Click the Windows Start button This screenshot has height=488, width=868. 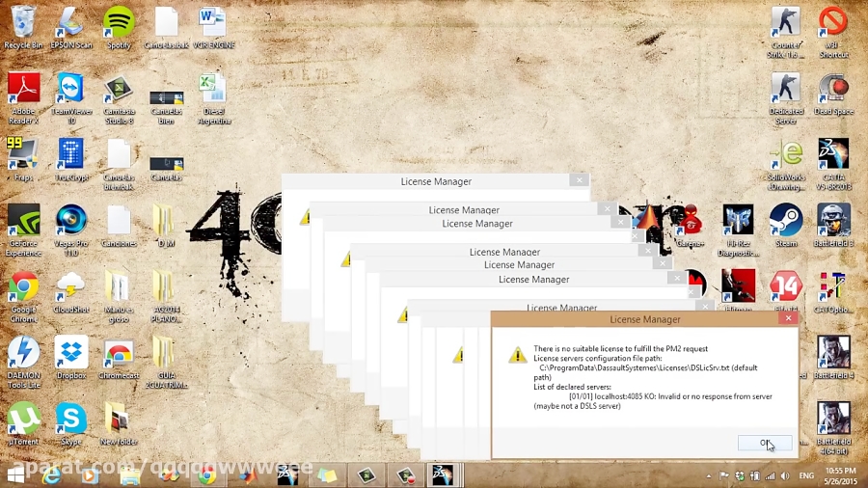(x=16, y=474)
